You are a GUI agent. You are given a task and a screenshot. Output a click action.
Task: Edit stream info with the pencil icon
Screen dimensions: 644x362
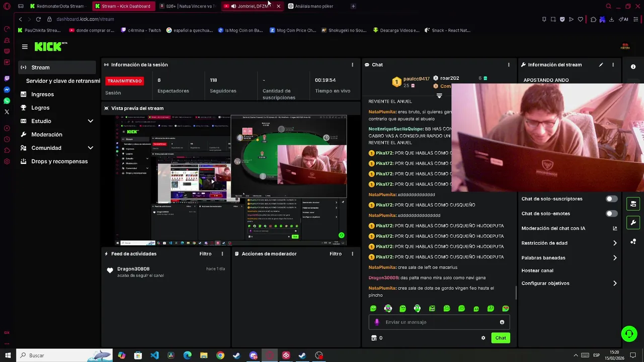click(601, 65)
